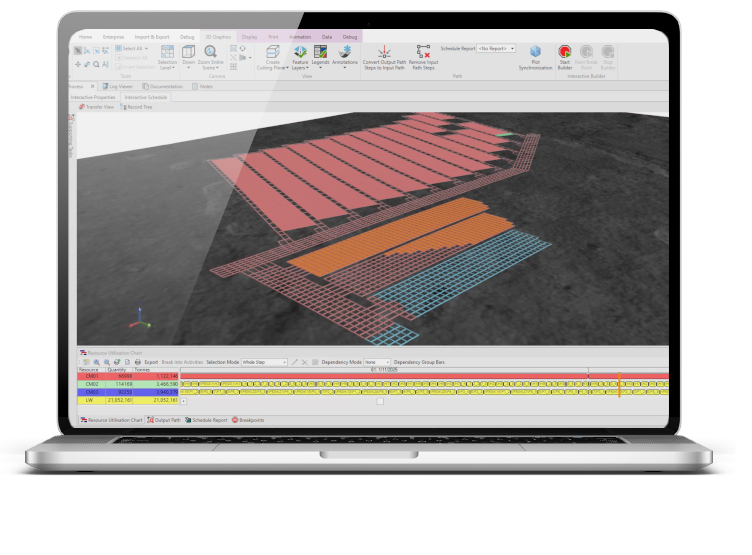Click the Export button in chart toolbar
Screen dimensions: 752x555
click(151, 362)
